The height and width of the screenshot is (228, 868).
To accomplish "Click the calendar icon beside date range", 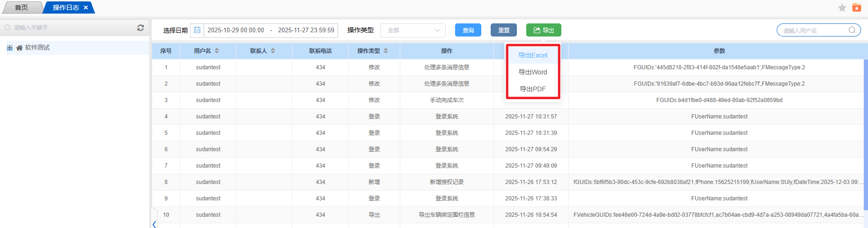I will click(x=197, y=30).
